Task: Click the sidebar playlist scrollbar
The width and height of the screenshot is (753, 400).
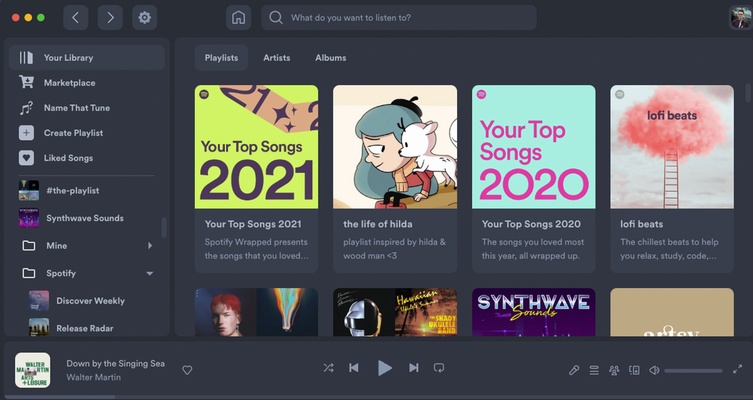Action: [164, 228]
